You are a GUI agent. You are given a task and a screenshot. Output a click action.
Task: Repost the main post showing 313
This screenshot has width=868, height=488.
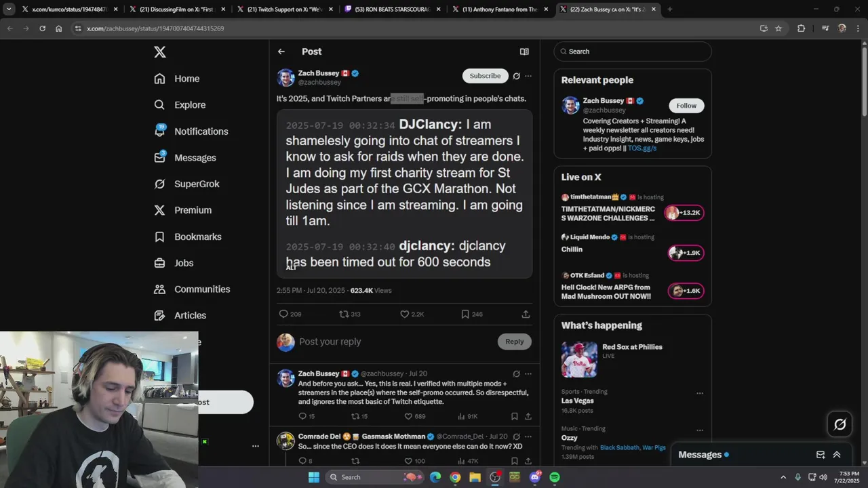tap(350, 314)
